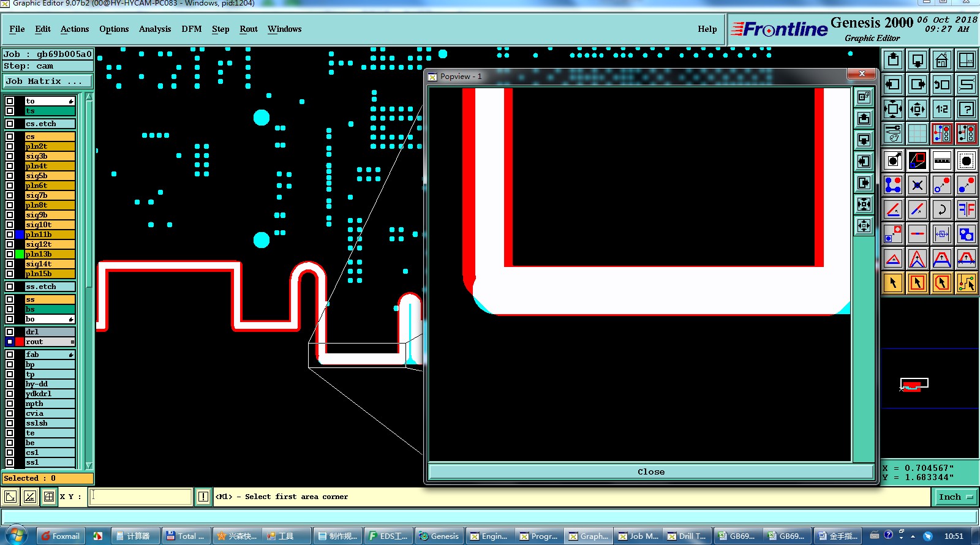Open the Inch units dropdown
The height and width of the screenshot is (545, 980).
pyautogui.click(x=956, y=497)
